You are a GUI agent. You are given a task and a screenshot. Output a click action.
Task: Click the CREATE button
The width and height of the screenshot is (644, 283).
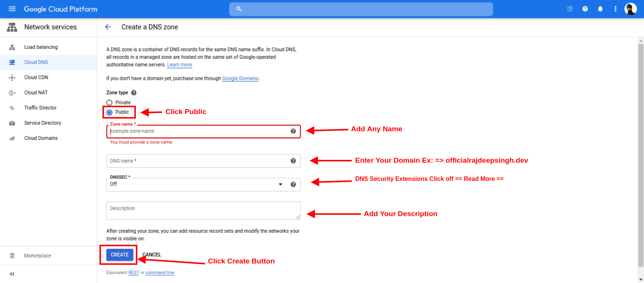tap(120, 255)
